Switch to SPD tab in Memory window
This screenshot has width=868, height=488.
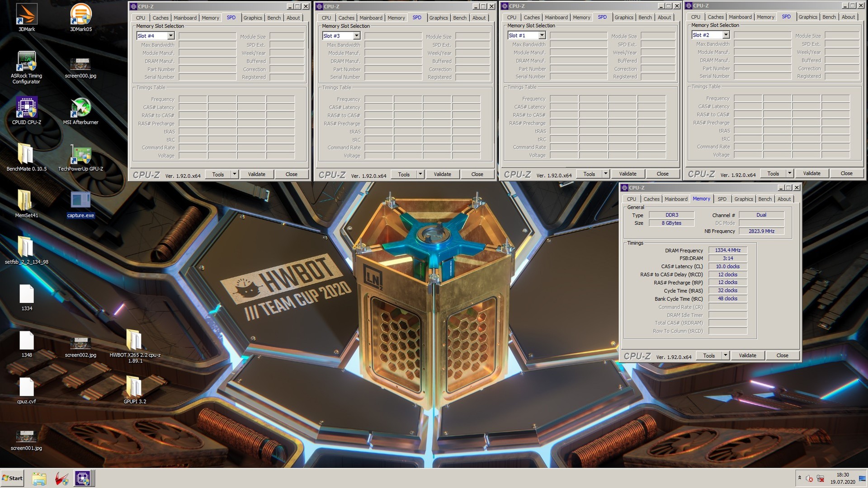click(722, 199)
